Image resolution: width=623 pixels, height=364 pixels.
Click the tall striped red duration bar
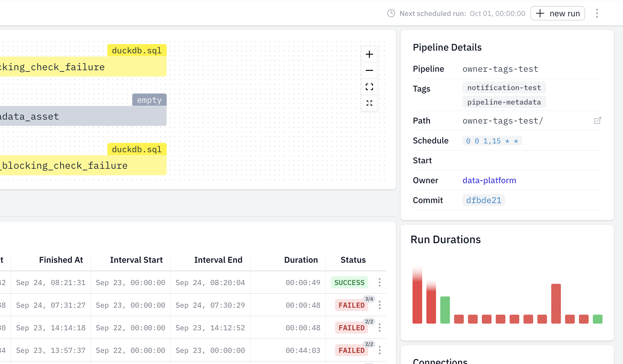(x=556, y=304)
